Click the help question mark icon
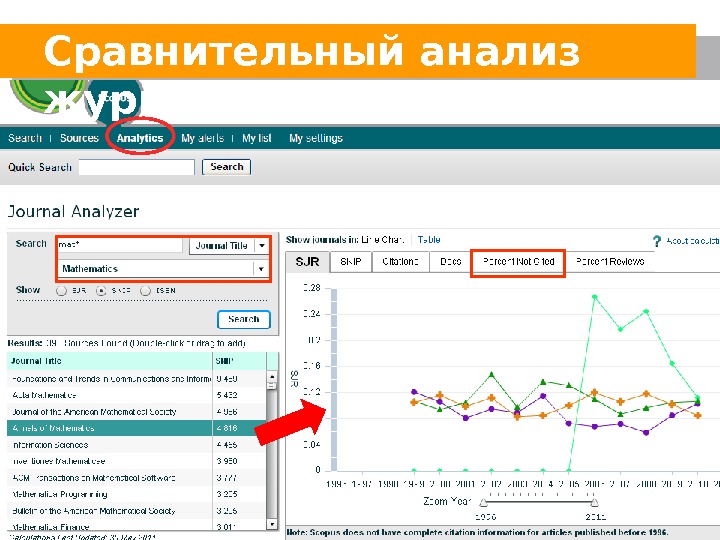This screenshot has width=720, height=540. (657, 241)
